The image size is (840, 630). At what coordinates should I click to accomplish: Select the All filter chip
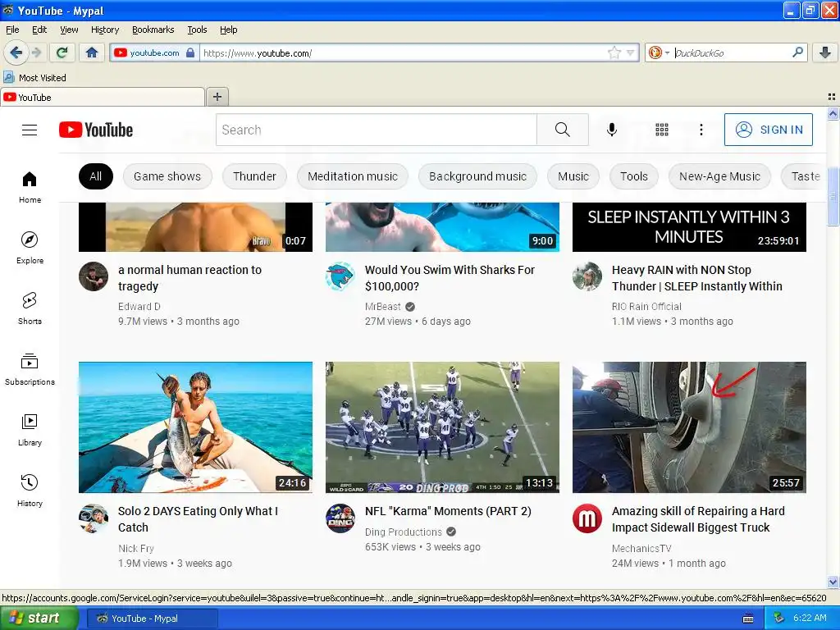click(x=95, y=176)
